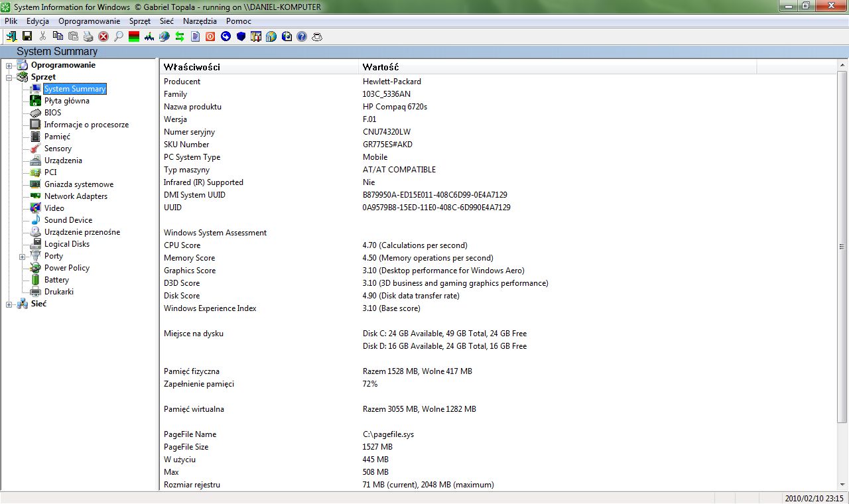The image size is (849, 504).
Task: Open the Sprzęt menu in menu bar
Action: click(x=140, y=21)
